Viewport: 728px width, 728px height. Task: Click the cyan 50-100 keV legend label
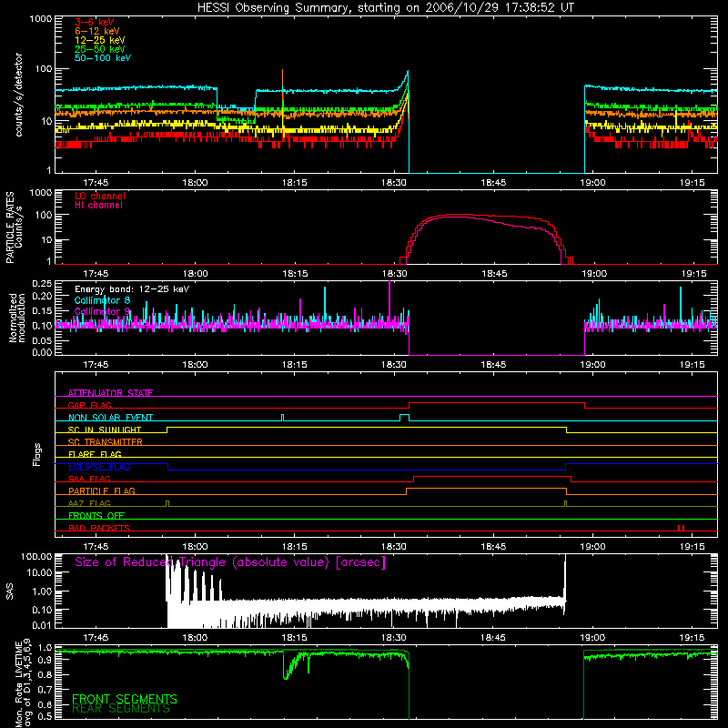[x=103, y=58]
